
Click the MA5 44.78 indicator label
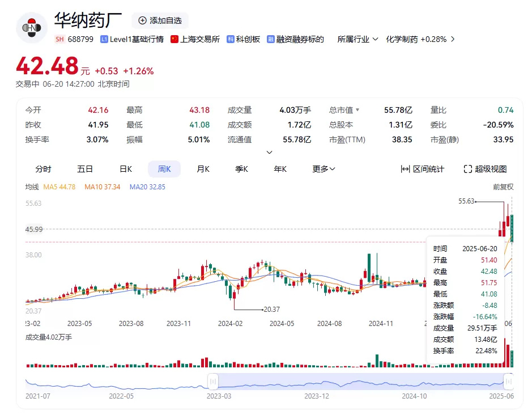(x=59, y=187)
